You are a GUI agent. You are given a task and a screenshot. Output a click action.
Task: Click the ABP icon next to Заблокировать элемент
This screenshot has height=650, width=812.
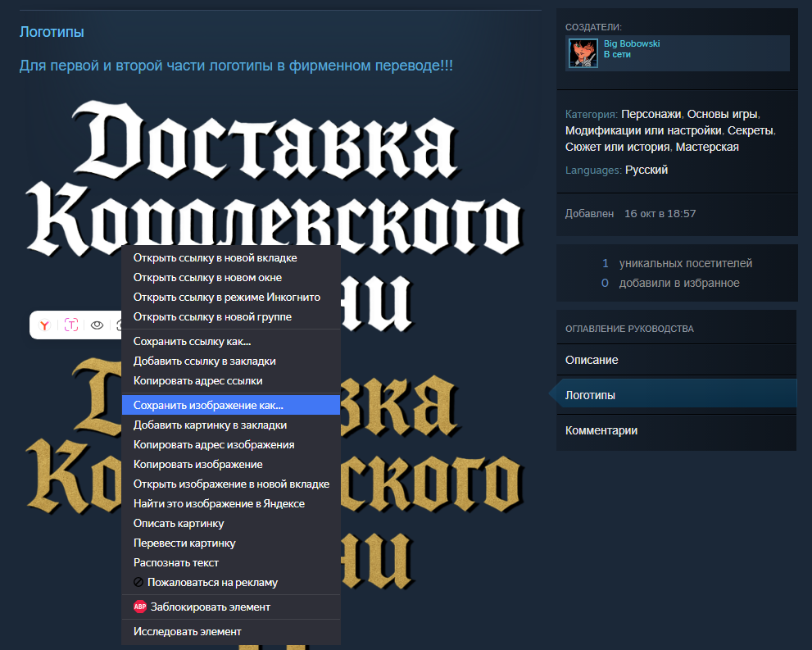coord(140,607)
